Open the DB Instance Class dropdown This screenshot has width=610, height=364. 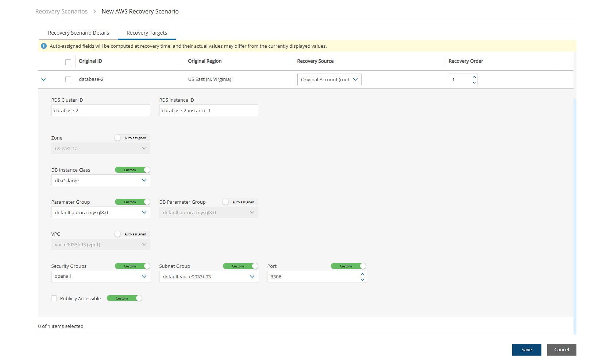(x=100, y=180)
